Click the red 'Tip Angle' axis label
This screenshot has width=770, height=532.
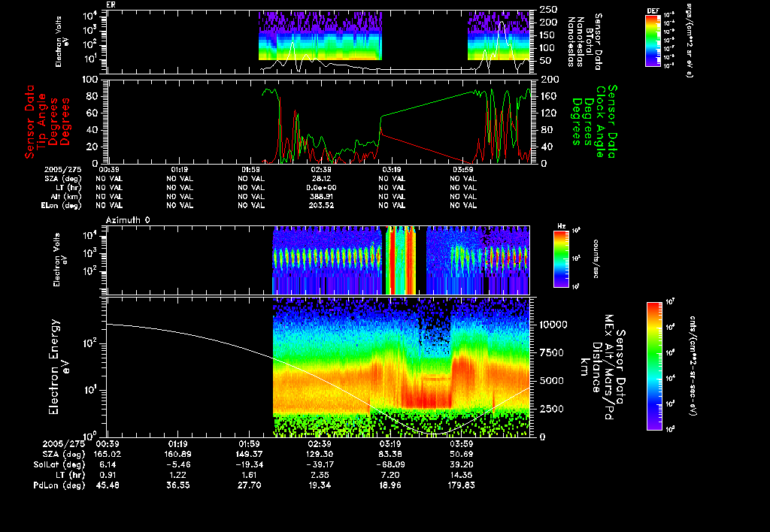click(x=42, y=121)
